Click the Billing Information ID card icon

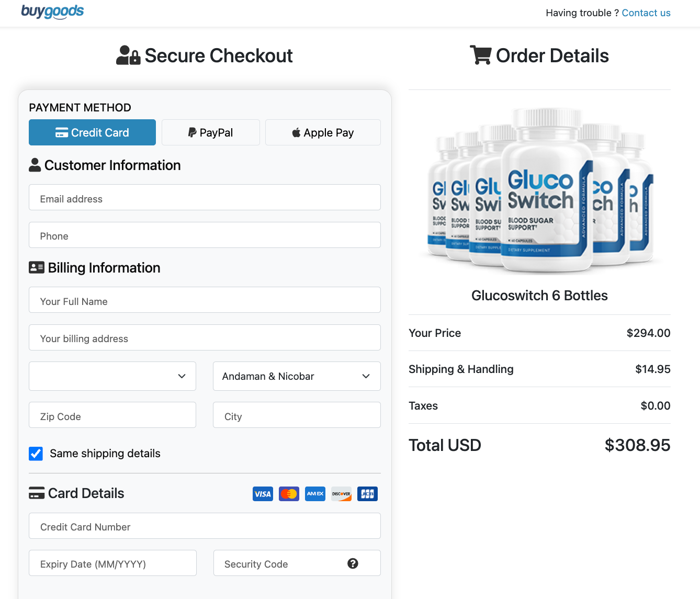click(x=37, y=267)
